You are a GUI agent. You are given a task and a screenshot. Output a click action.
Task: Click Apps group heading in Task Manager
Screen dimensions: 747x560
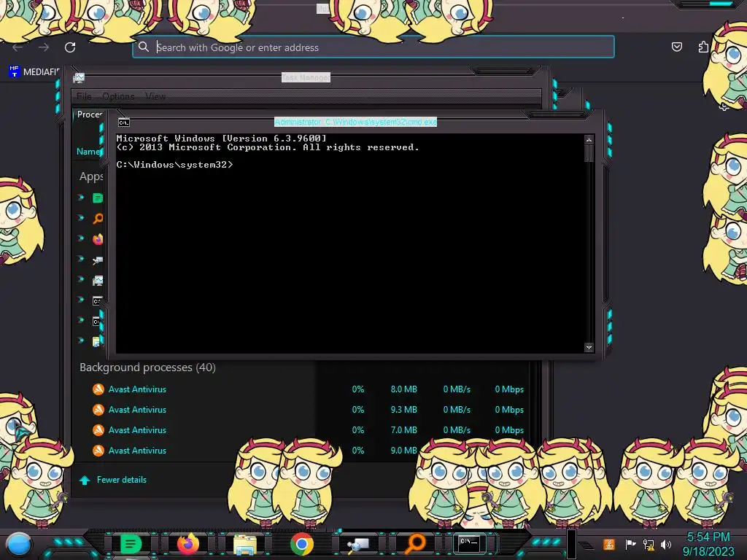[91, 176]
